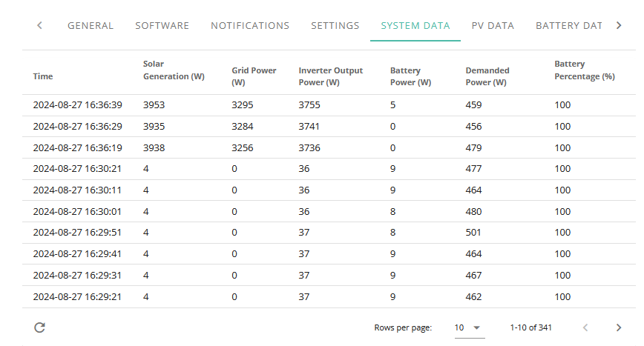Select the row with Demanded Power 501
Image resolution: width=644 pixels, height=346 pixels.
329,233
